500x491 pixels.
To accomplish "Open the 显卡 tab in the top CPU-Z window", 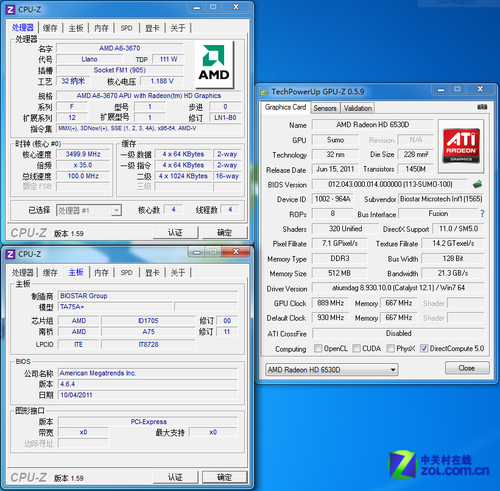I will pyautogui.click(x=152, y=28).
